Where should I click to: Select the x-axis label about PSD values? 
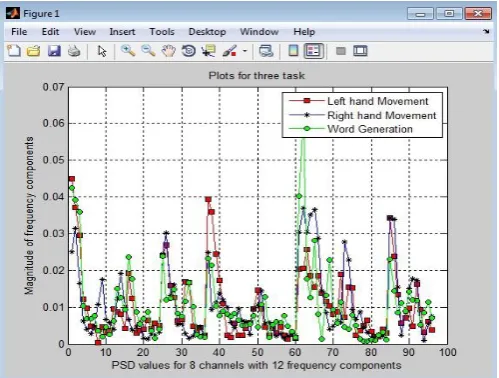256,365
